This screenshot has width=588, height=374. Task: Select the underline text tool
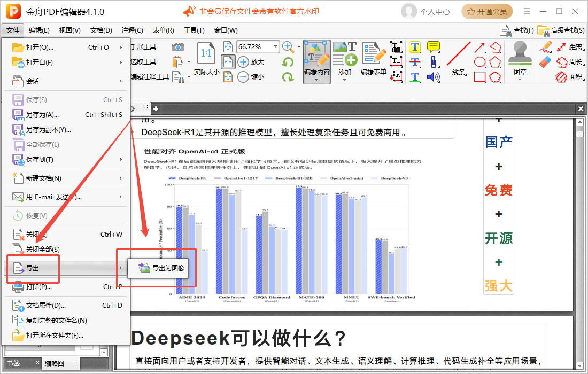click(x=414, y=77)
